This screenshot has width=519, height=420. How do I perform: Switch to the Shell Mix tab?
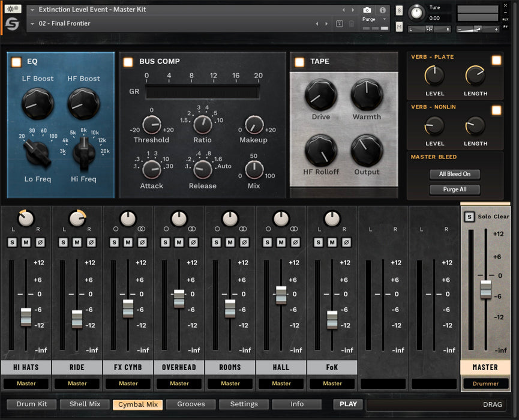tap(86, 404)
